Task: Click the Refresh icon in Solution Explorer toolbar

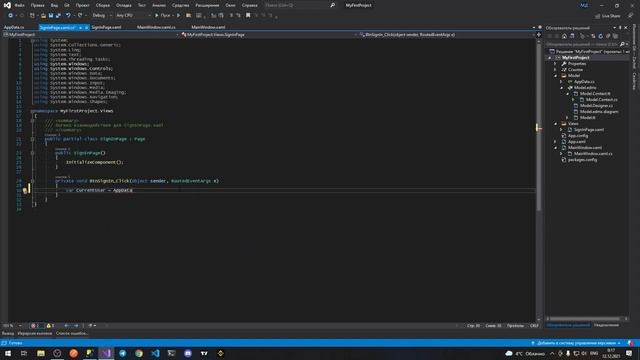Action: (x=600, y=36)
